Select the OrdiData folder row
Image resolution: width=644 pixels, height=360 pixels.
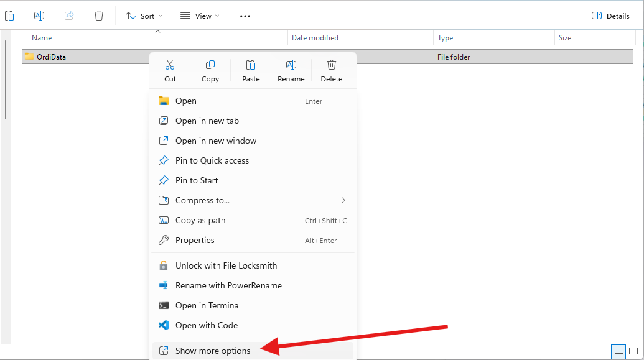pyautogui.click(x=327, y=57)
